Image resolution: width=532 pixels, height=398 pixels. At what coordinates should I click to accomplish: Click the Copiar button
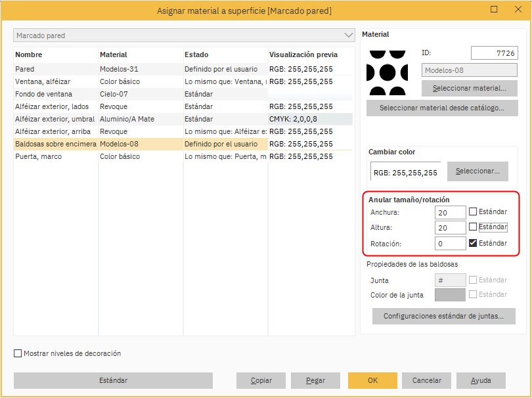[261, 380]
